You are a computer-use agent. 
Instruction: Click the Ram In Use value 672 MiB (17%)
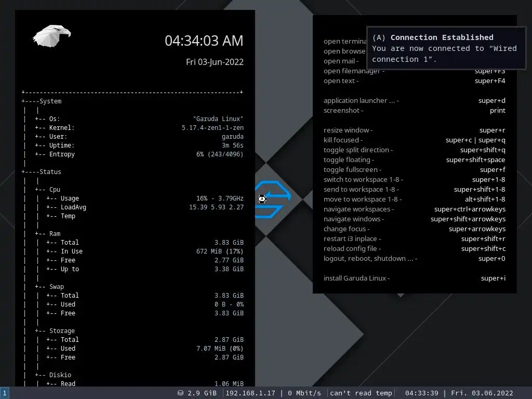pyautogui.click(x=220, y=251)
